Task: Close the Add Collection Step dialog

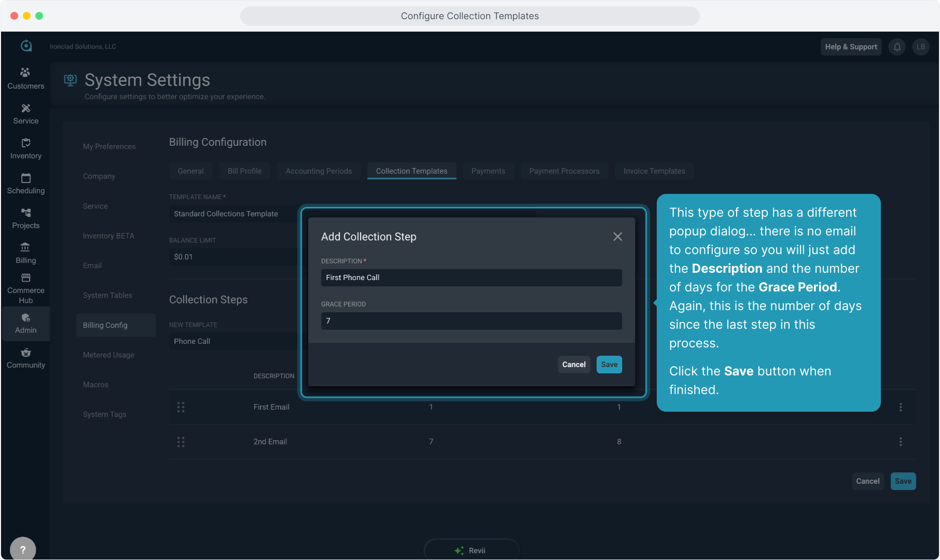Action: tap(617, 236)
